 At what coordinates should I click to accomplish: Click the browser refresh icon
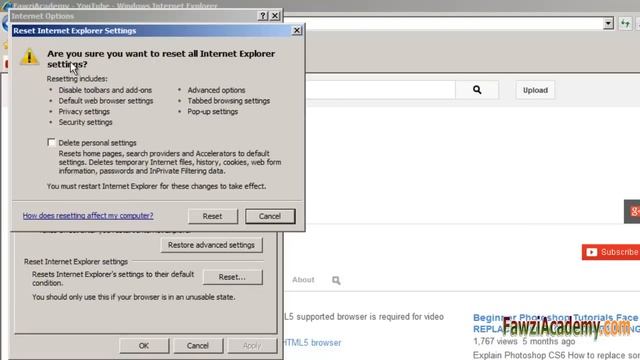tap(625, 23)
